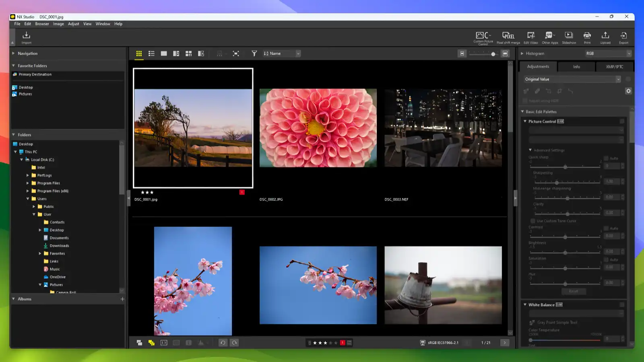This screenshot has width=644, height=362.
Task: Start a Slideshow from the toolbar
Action: pos(569,36)
